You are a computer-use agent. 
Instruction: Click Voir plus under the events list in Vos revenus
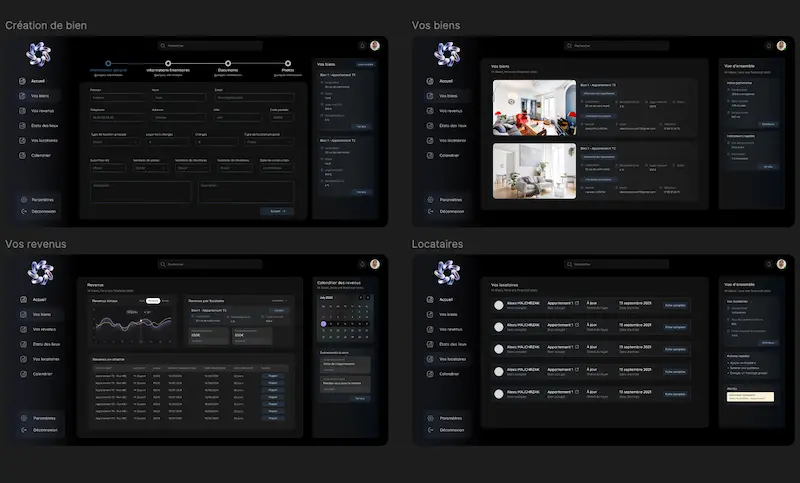(x=360, y=398)
